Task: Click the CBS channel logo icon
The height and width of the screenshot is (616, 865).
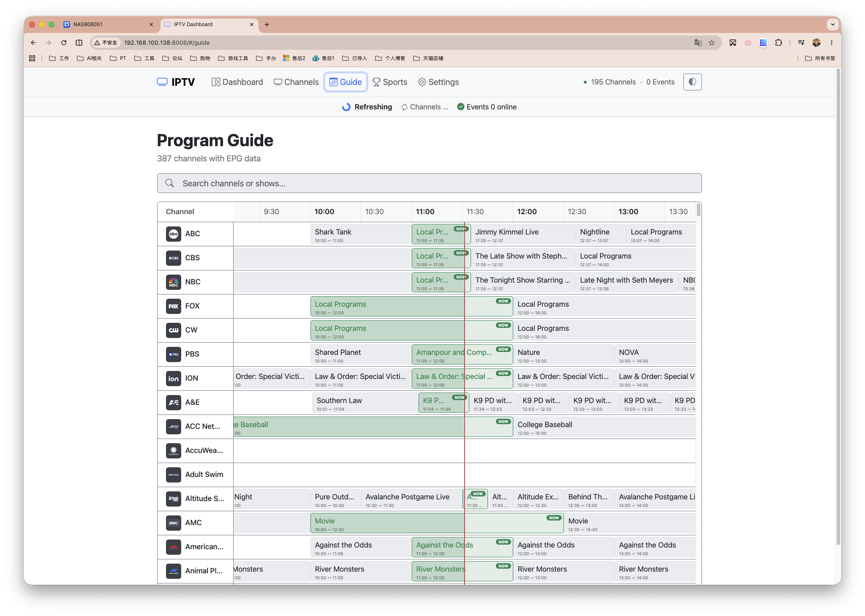Action: tap(174, 258)
